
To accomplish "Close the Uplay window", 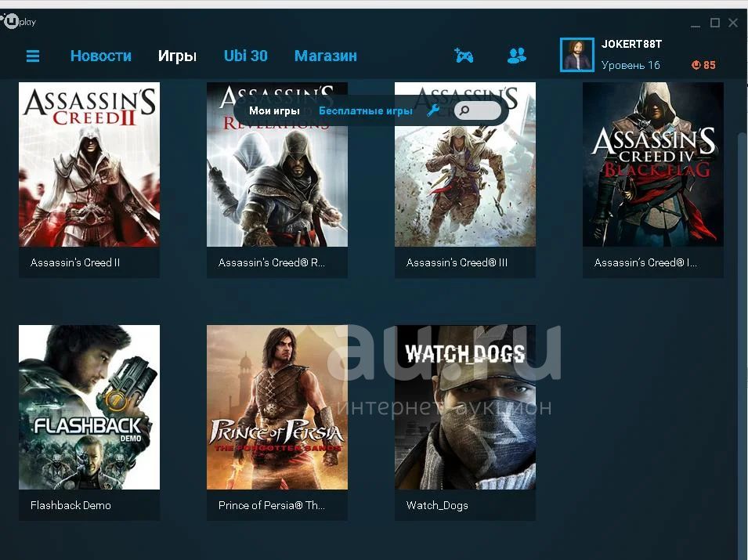I will [733, 23].
